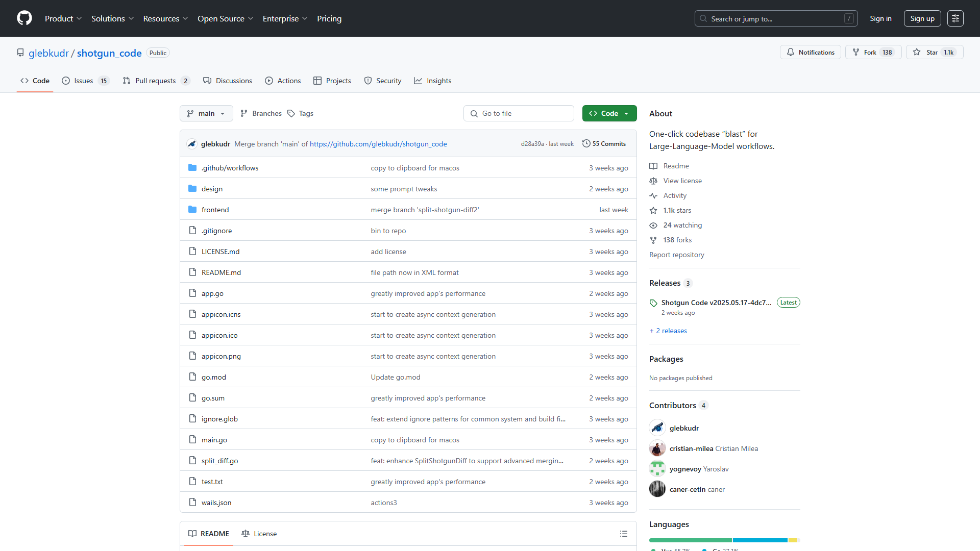Viewport: 980px width, 551px height.
Task: Open the 55 Commits history
Action: tap(604, 144)
